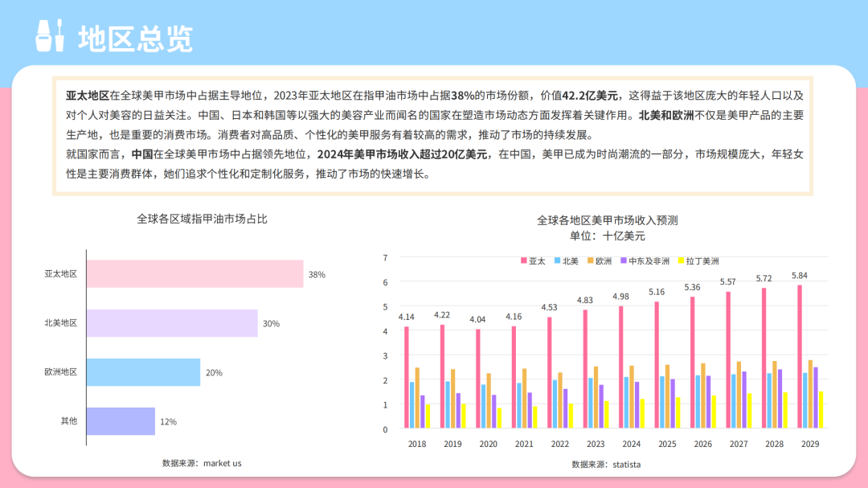Click the nail polish bottle icon

point(50,36)
